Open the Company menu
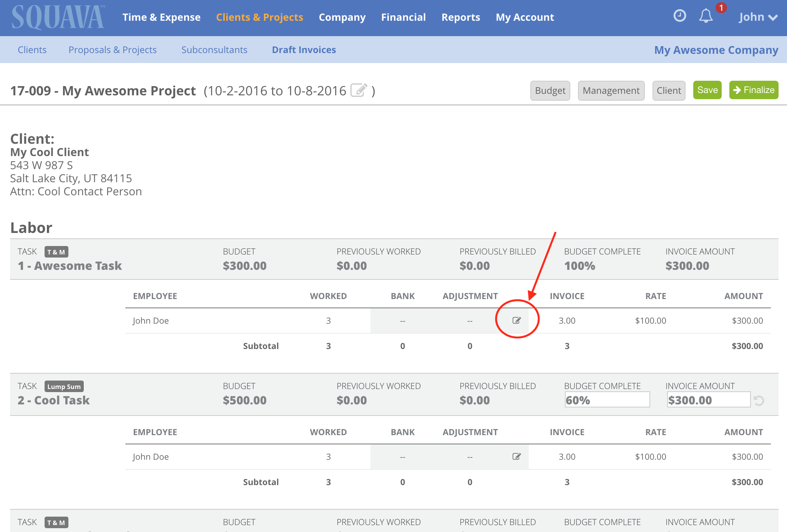The image size is (787, 532). [x=342, y=17]
